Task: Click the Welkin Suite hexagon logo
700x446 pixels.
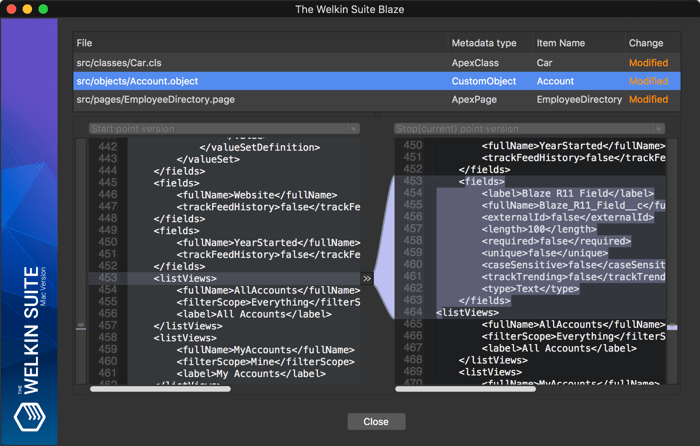Action: tap(29, 417)
